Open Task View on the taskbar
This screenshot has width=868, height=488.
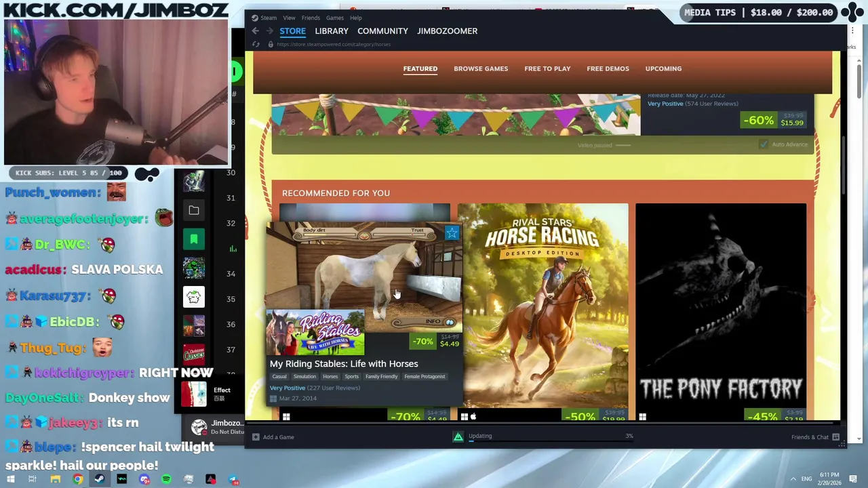(33, 480)
